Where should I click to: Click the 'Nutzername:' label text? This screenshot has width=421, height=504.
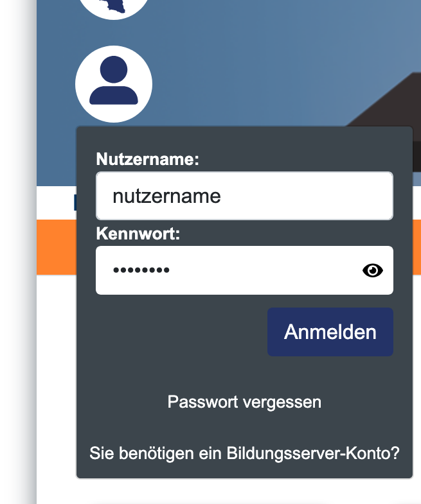[147, 159]
